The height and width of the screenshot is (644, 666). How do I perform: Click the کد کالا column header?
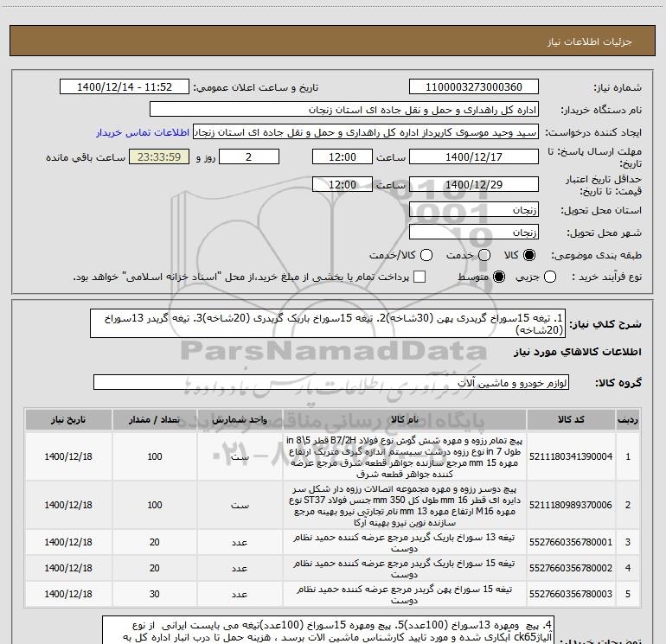tap(571, 419)
